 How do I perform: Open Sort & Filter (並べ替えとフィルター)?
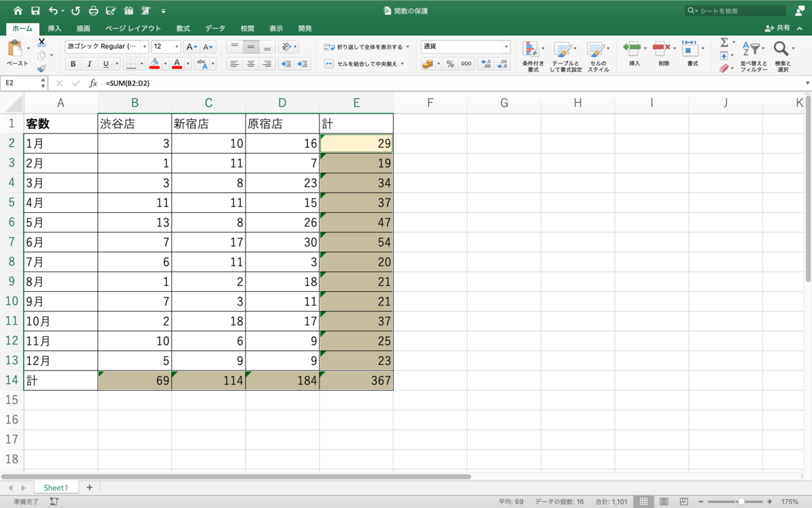753,56
